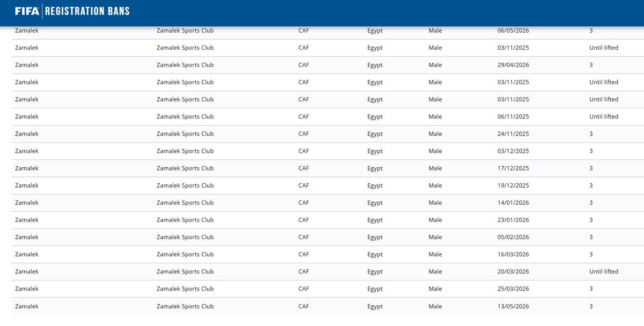644x326 pixels.
Task: Click 'Egypt' in the 20/03/2026 row
Action: coord(375,271)
